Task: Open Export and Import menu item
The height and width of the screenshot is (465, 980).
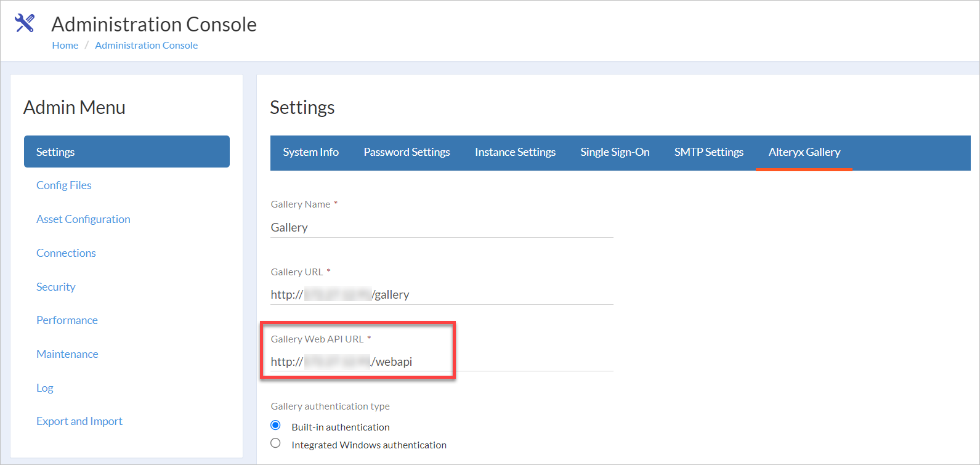Action: tap(79, 421)
